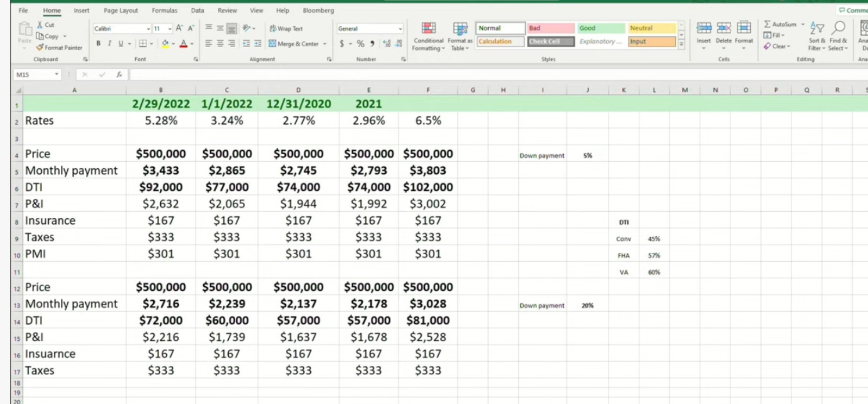This screenshot has width=868, height=404.
Task: Apply the Input cell style
Action: tap(652, 41)
